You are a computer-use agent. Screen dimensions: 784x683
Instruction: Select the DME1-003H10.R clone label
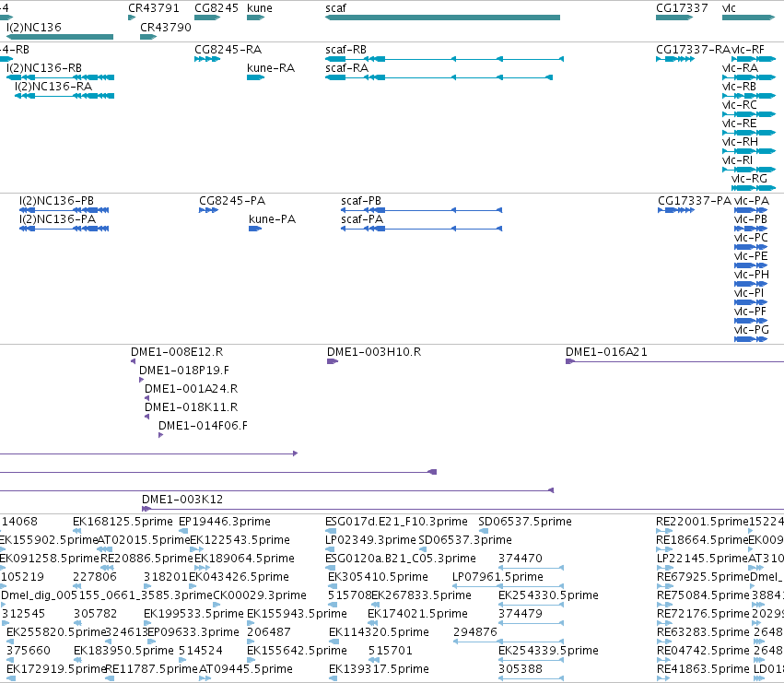point(374,352)
